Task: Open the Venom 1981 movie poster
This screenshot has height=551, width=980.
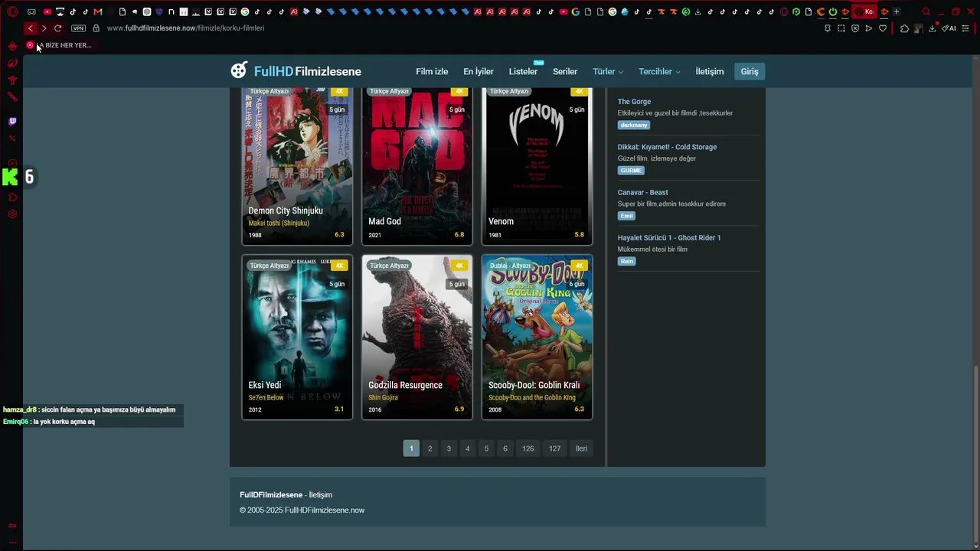Action: 537,165
